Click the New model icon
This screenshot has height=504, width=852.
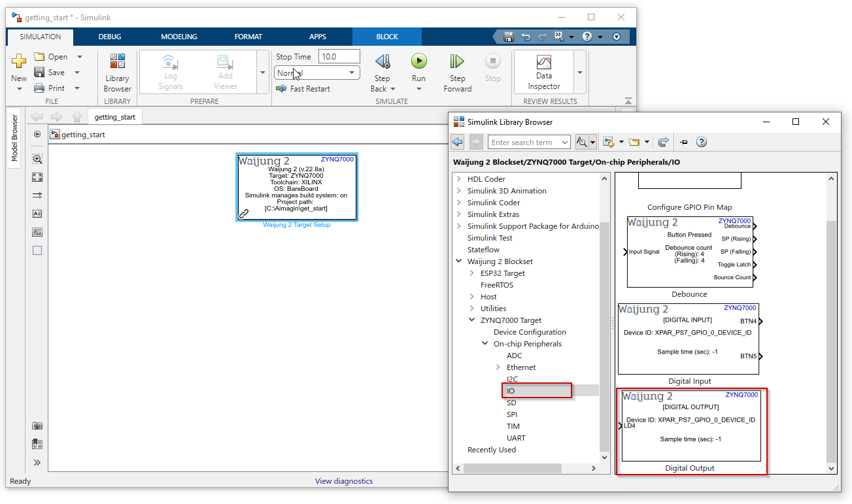point(19,61)
